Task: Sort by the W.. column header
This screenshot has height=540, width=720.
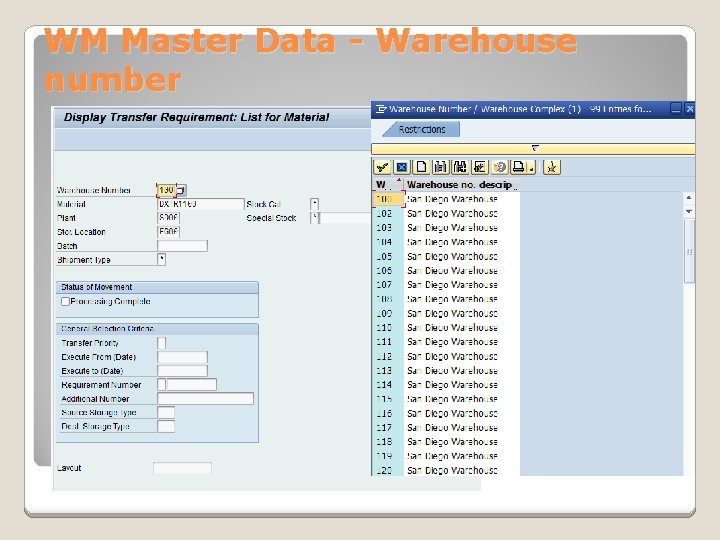Action: [388, 185]
